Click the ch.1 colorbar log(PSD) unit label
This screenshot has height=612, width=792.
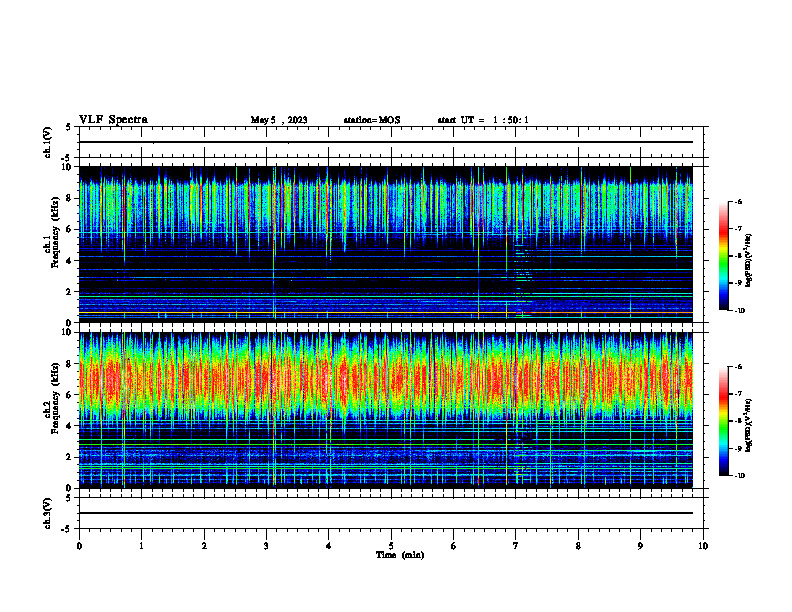[x=748, y=260]
